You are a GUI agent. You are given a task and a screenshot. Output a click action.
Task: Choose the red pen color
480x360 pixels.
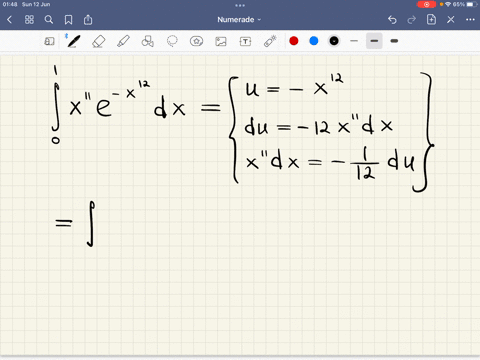click(x=294, y=41)
